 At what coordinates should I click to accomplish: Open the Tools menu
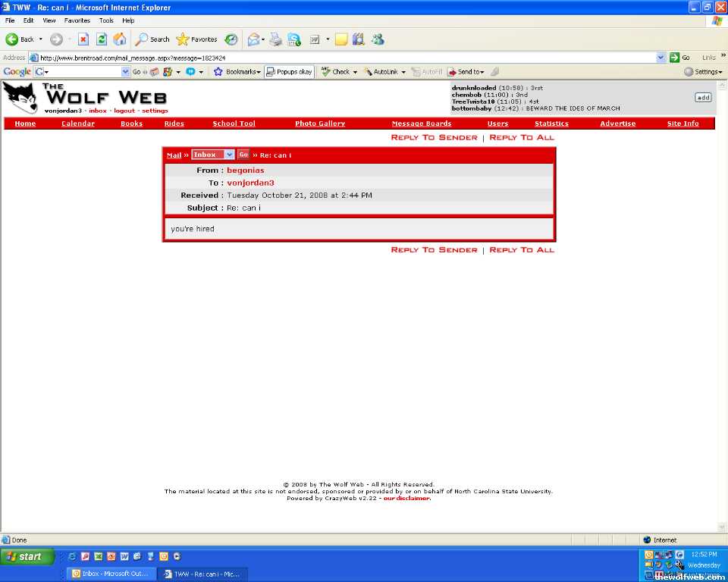(106, 20)
